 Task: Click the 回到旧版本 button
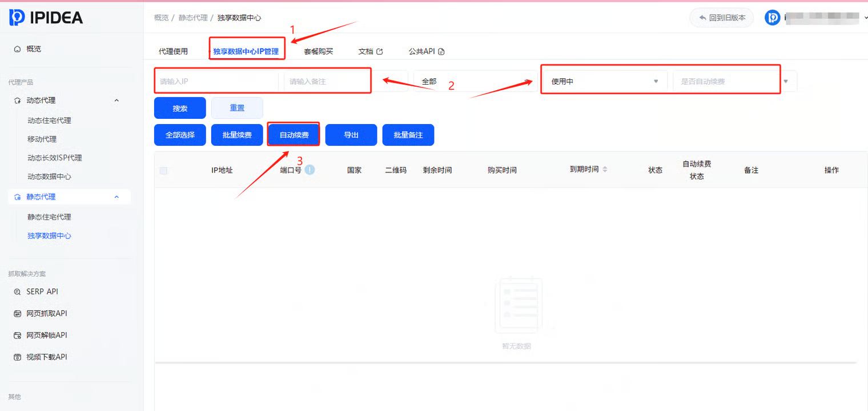(721, 18)
